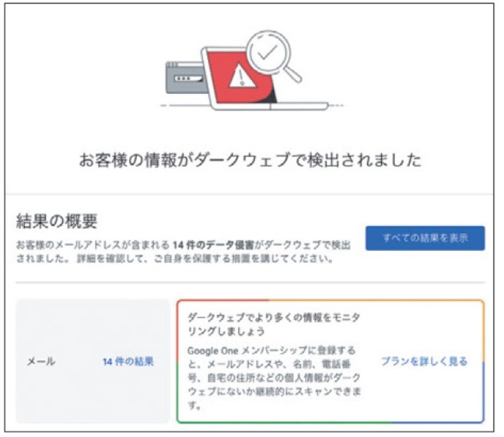Select the メール label in results card
This screenshot has width=504, height=437.
click(41, 361)
